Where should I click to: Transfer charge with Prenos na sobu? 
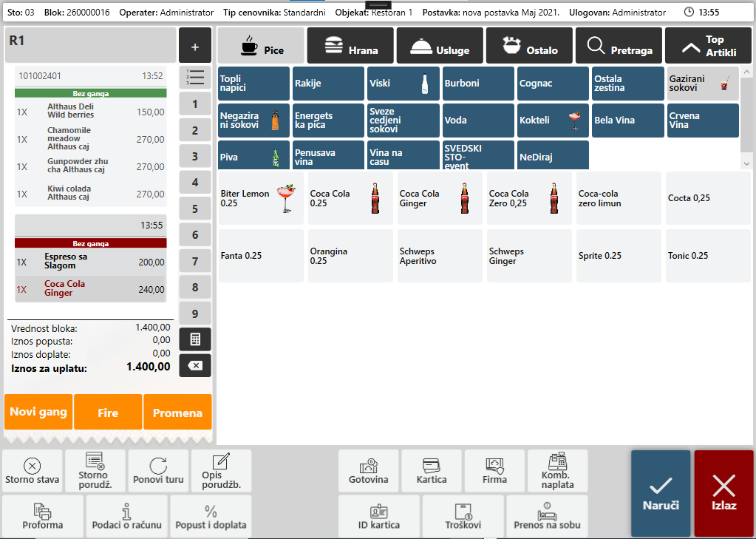(547, 516)
